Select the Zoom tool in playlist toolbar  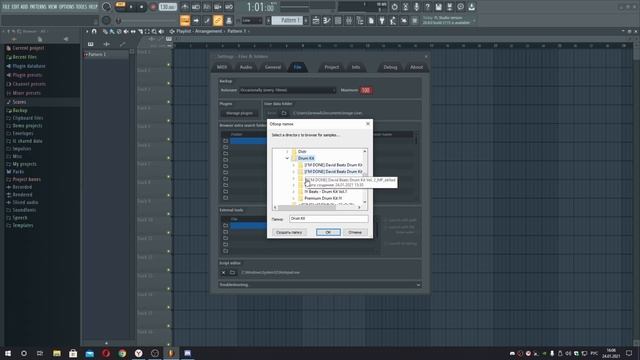click(154, 31)
